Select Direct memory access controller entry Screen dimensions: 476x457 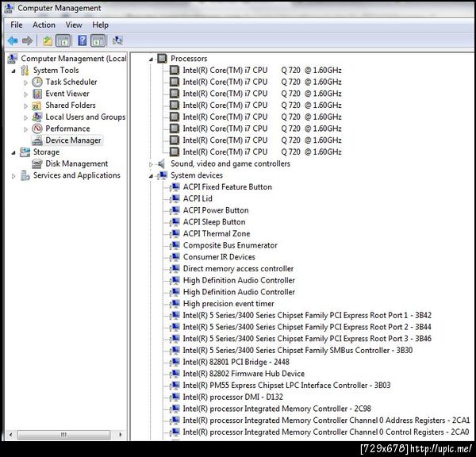238,269
